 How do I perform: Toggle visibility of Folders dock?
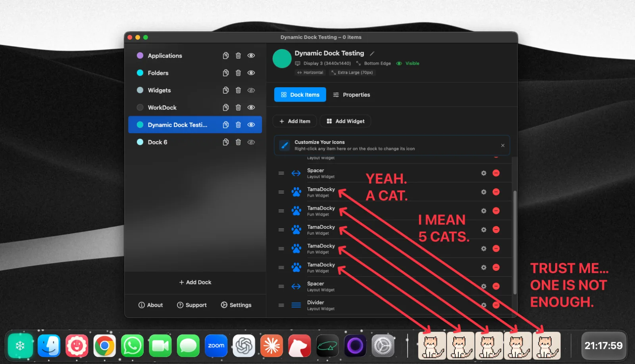(251, 73)
